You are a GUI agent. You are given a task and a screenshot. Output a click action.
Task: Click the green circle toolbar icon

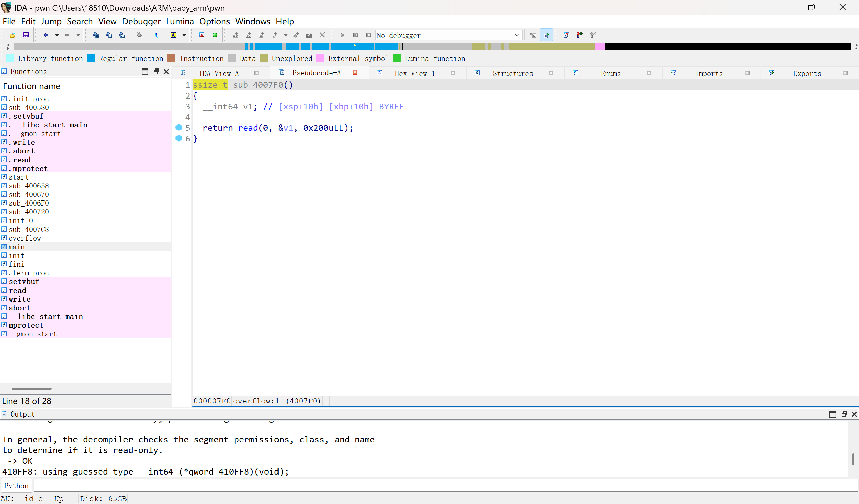(215, 35)
